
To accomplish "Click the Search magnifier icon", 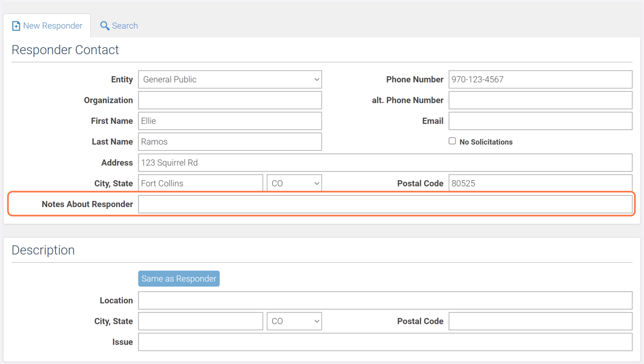I will (x=105, y=26).
